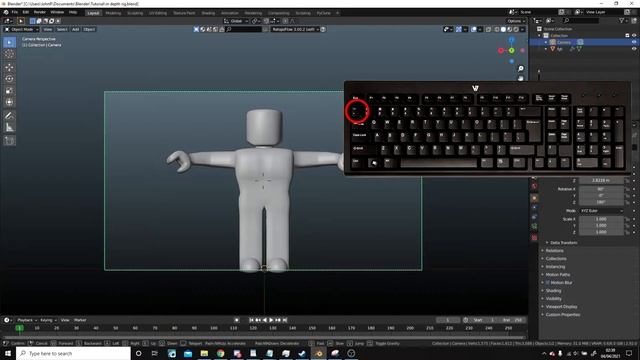The height and width of the screenshot is (360, 640).
Task: Expand the Instancing panel
Action: pyautogui.click(x=555, y=267)
